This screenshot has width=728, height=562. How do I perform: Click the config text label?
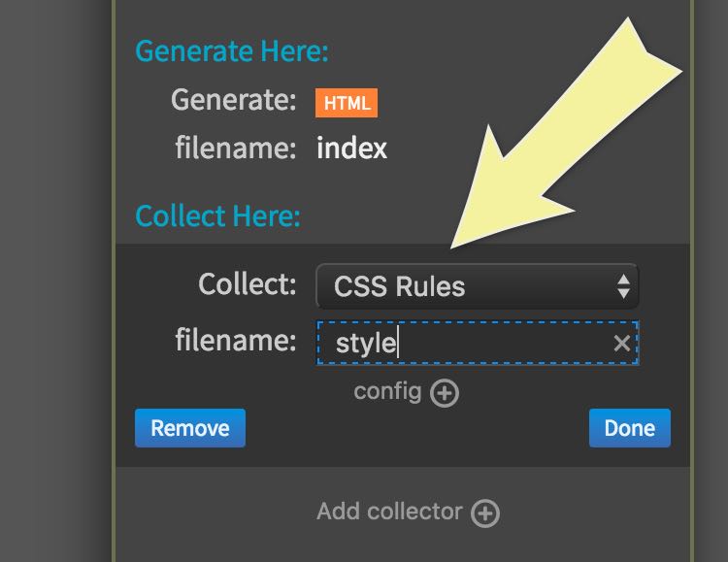[x=387, y=391]
